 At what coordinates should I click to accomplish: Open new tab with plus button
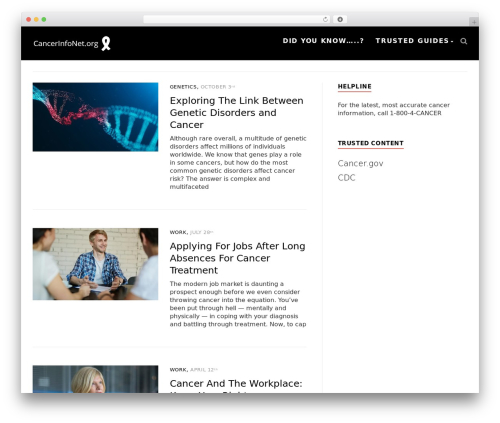(474, 22)
